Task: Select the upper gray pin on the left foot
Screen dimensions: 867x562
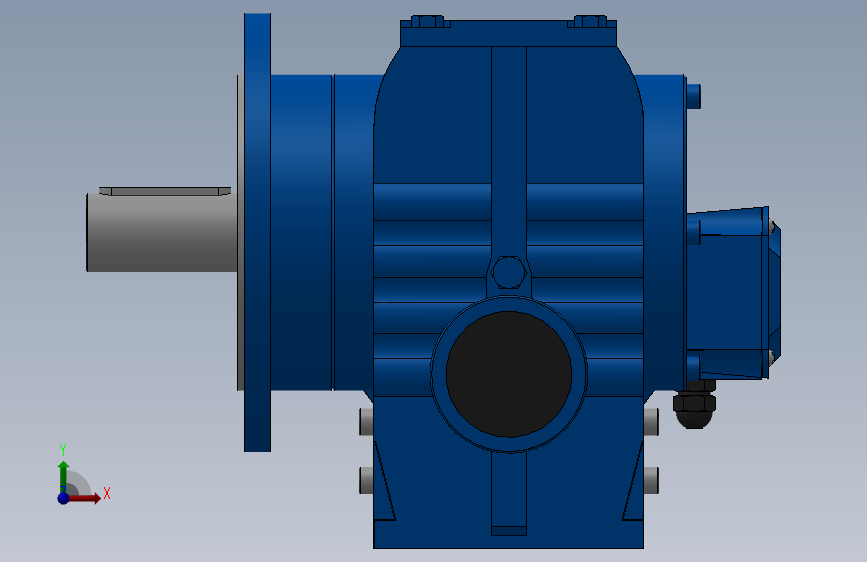Action: (366, 422)
